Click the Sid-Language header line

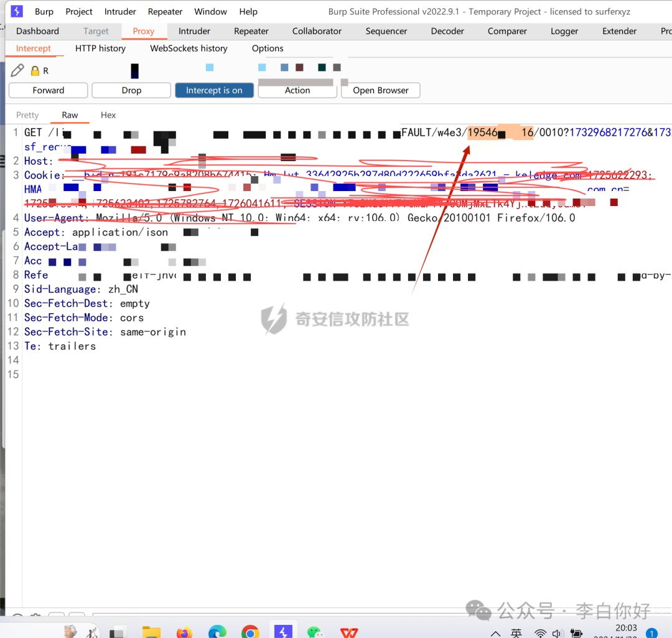81,289
